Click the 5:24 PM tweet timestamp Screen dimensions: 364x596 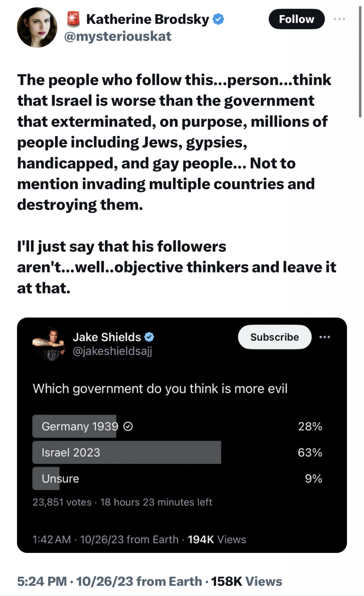coord(42,581)
